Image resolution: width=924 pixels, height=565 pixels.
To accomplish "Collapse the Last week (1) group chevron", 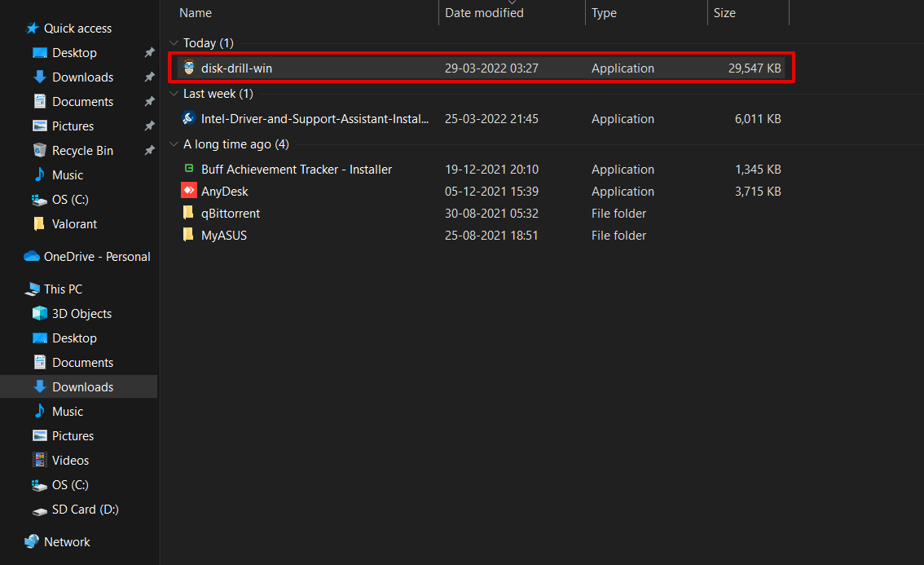I will tap(174, 93).
